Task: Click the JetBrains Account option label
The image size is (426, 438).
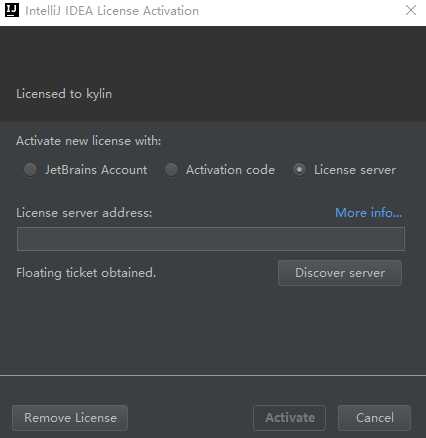Action: click(96, 170)
